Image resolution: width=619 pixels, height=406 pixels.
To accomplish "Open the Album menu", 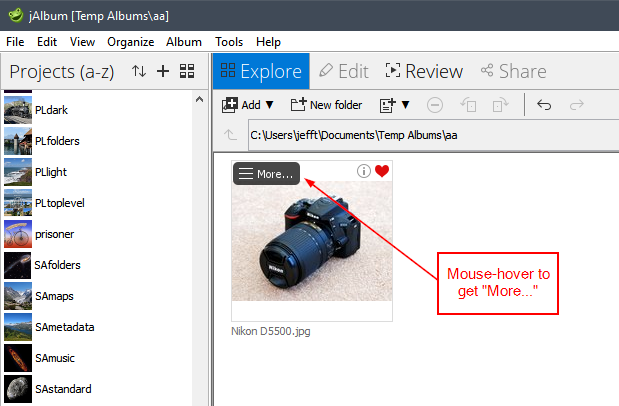I will (184, 42).
